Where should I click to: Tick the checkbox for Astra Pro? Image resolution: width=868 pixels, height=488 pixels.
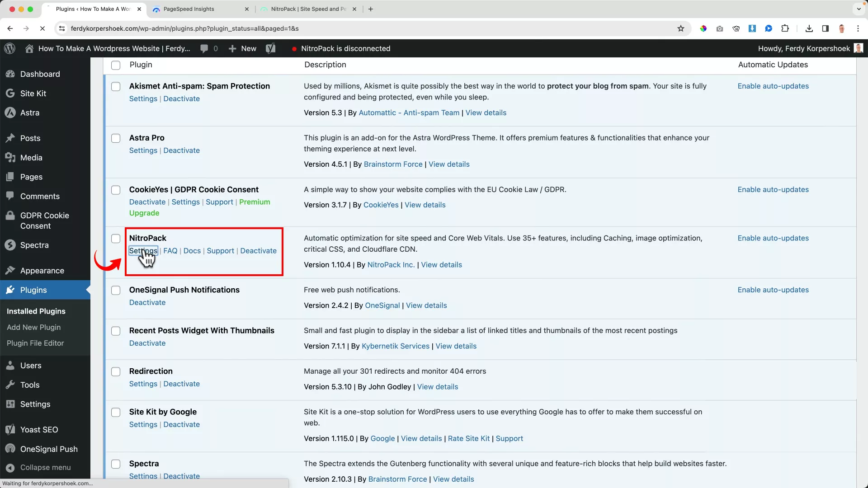click(x=116, y=138)
